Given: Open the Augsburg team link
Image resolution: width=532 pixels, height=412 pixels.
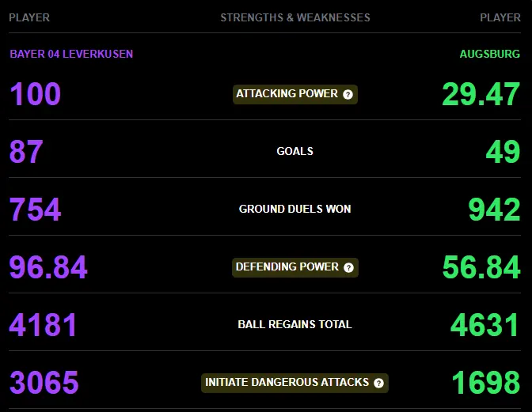Looking at the screenshot, I should pyautogui.click(x=489, y=54).
